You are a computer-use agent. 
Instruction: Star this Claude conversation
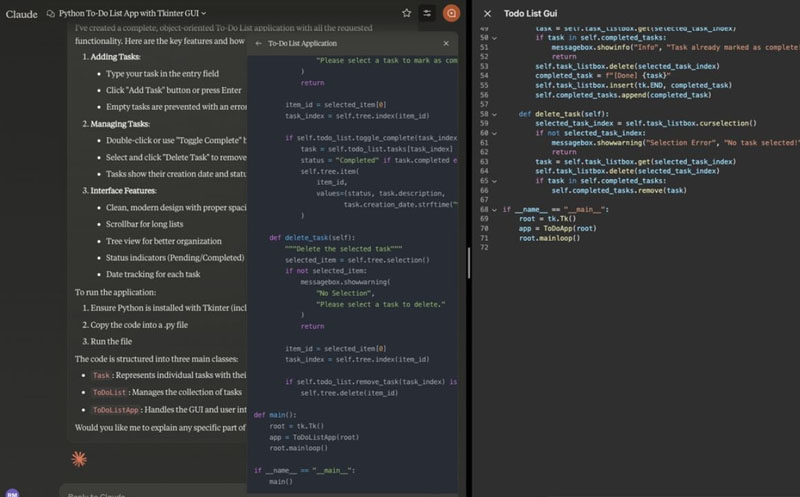pyautogui.click(x=406, y=13)
